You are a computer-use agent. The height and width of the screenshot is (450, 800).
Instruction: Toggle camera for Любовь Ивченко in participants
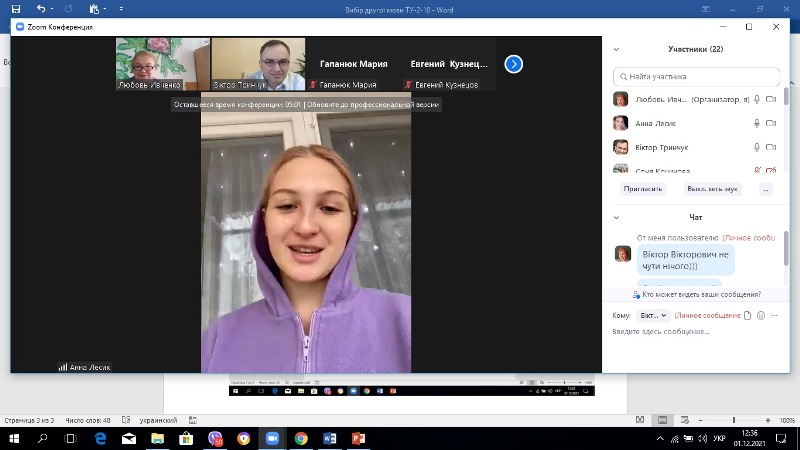(x=771, y=99)
